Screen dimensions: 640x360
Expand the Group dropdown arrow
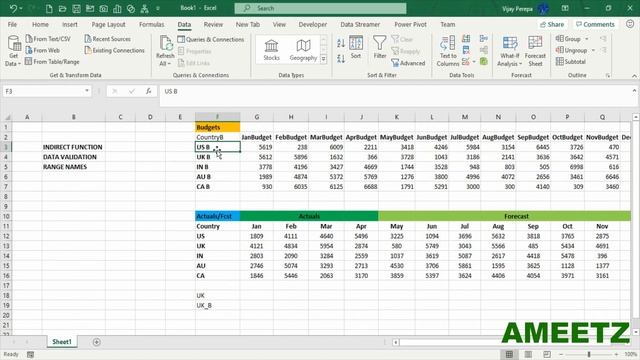click(587, 39)
